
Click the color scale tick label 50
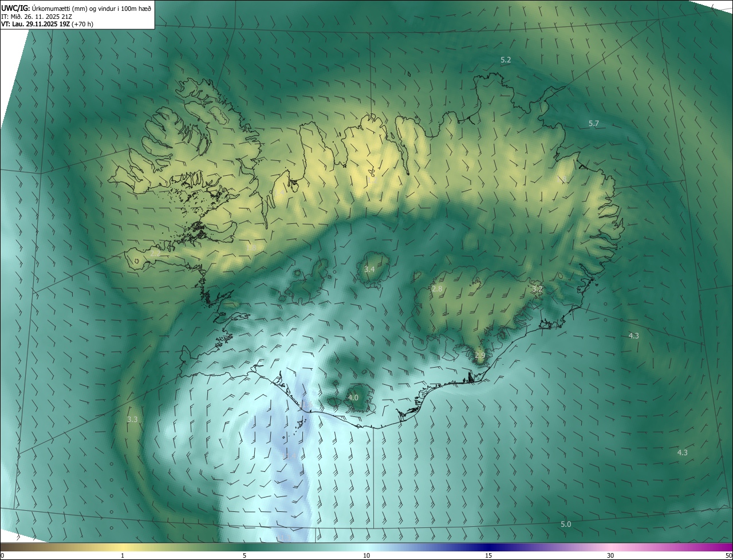(728, 555)
